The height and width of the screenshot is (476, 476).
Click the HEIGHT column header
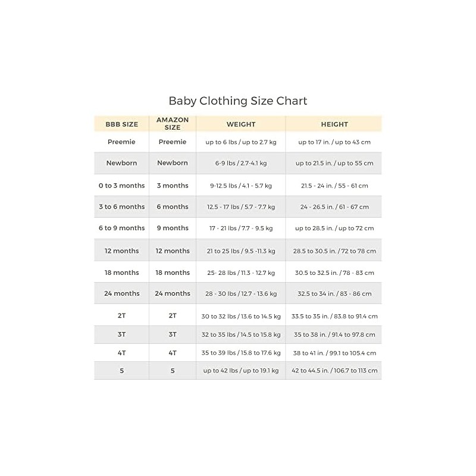point(334,124)
